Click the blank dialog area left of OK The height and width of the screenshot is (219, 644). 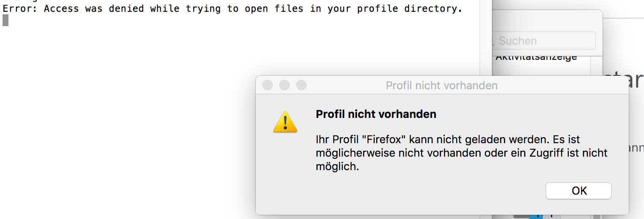[x=401, y=192]
